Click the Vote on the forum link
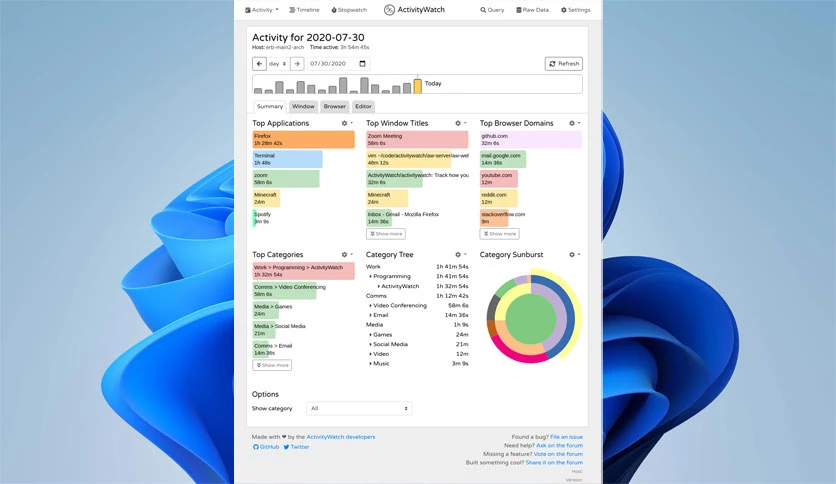 pos(558,454)
